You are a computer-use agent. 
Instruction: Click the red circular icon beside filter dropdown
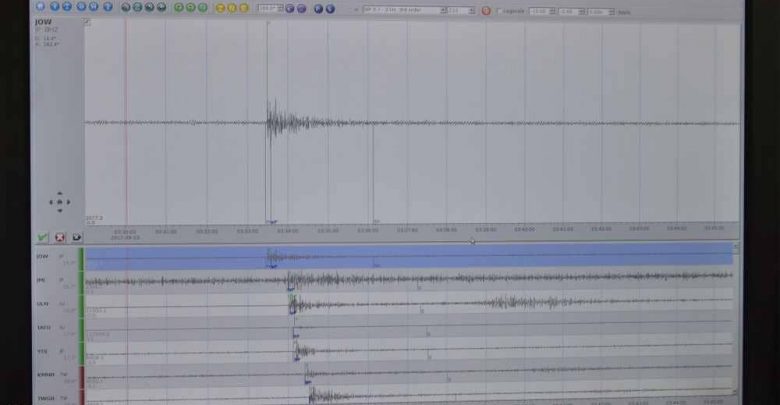coord(486,11)
